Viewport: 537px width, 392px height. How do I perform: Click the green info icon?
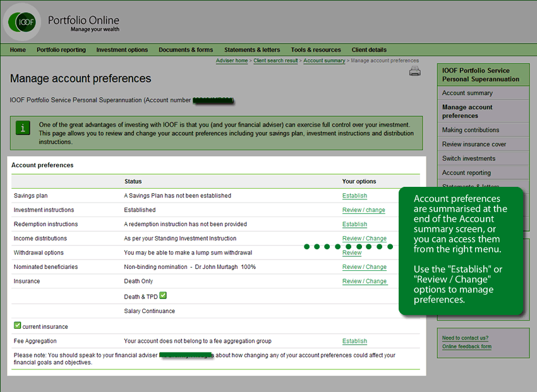(x=23, y=128)
